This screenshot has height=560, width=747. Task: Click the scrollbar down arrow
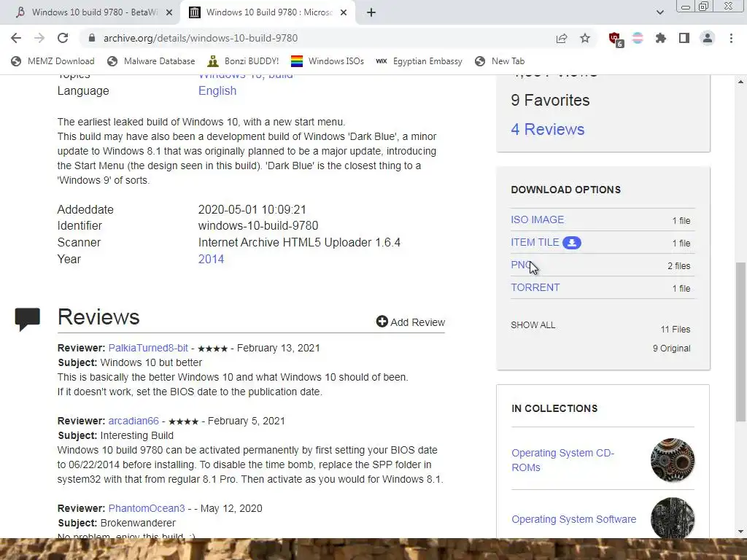(x=740, y=532)
